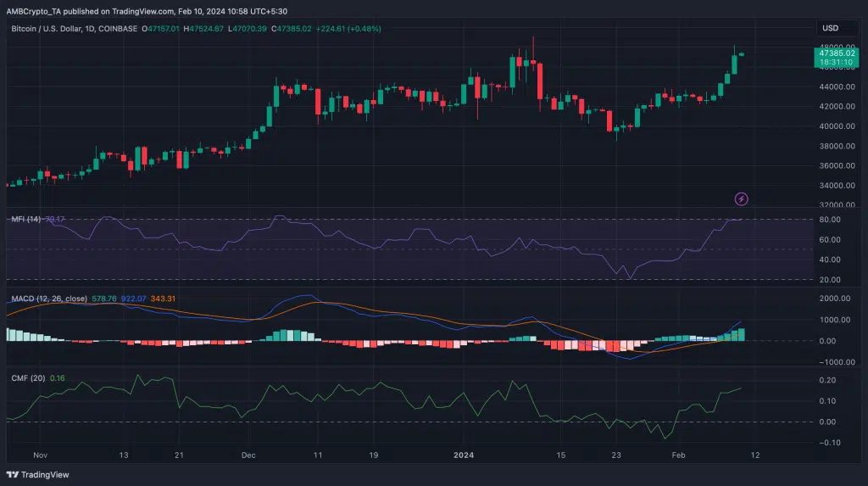The width and height of the screenshot is (868, 486).
Task: Click the latest green candlestick near 47385
Action: click(742, 54)
